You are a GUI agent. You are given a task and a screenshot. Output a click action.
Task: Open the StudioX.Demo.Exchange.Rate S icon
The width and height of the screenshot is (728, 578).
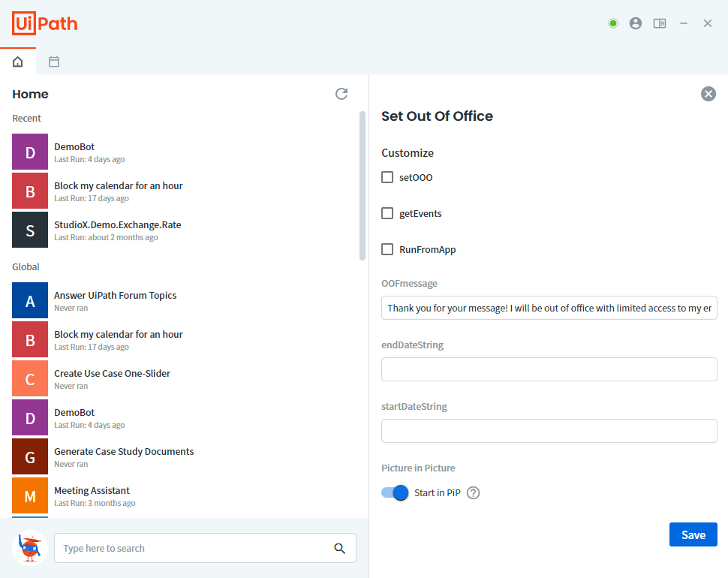[30, 230]
